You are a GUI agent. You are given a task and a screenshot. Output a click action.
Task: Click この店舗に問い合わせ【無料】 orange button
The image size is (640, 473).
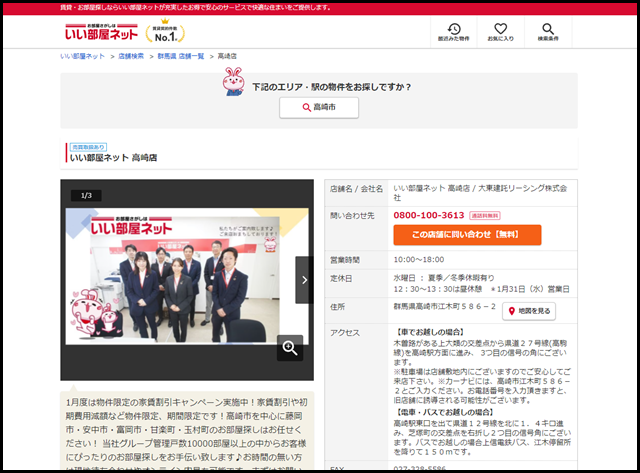coord(467,235)
